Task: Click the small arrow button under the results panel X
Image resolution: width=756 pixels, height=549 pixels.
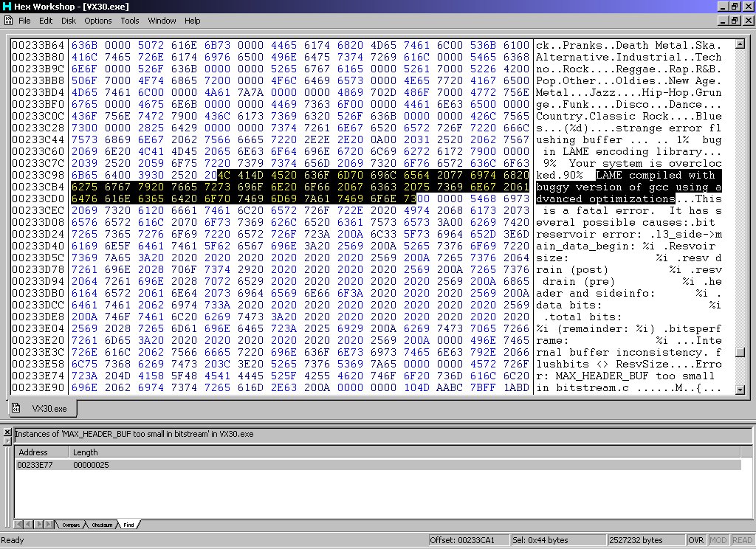Action: (7, 441)
